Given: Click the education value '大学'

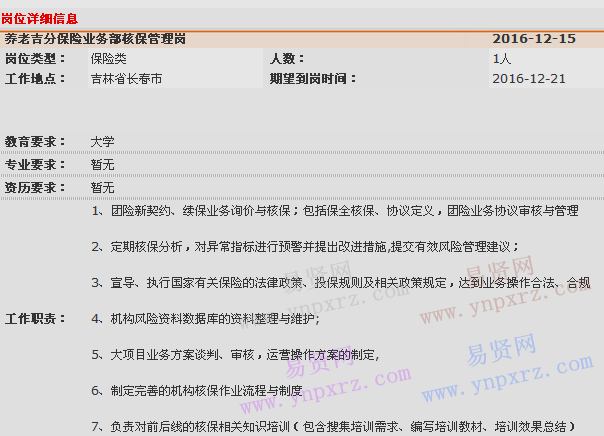Looking at the screenshot, I should coord(102,142).
